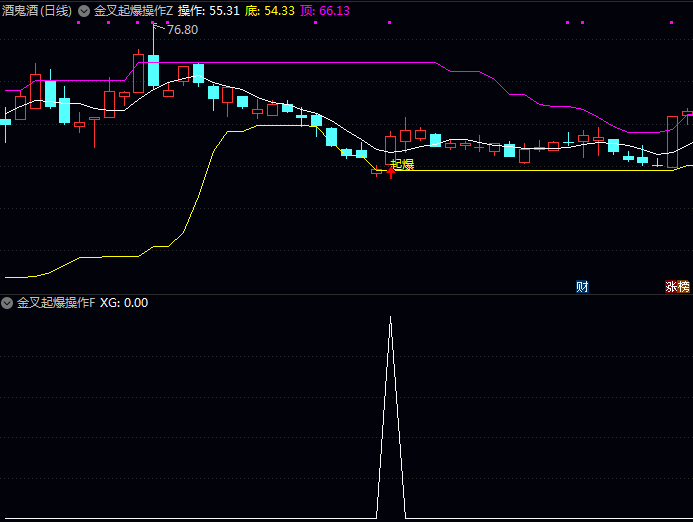This screenshot has width=693, height=522.
Task: Click the 涨榜 badge at chart bottom
Action: click(x=677, y=287)
